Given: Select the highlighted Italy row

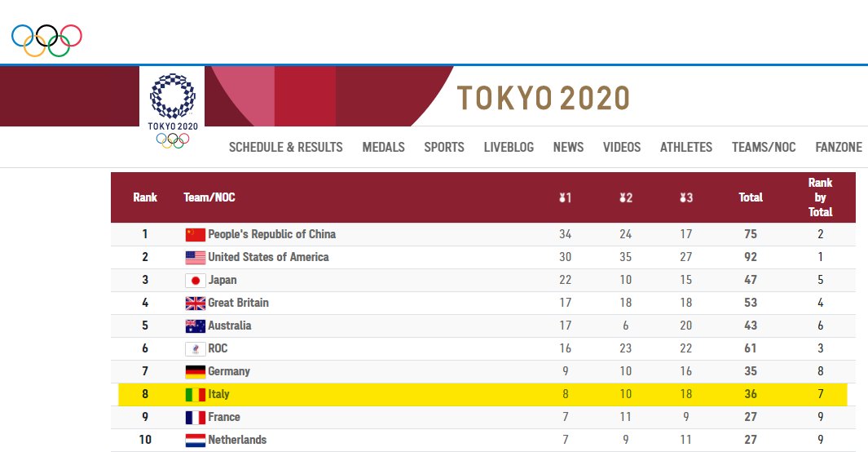Looking at the screenshot, I should [482, 395].
